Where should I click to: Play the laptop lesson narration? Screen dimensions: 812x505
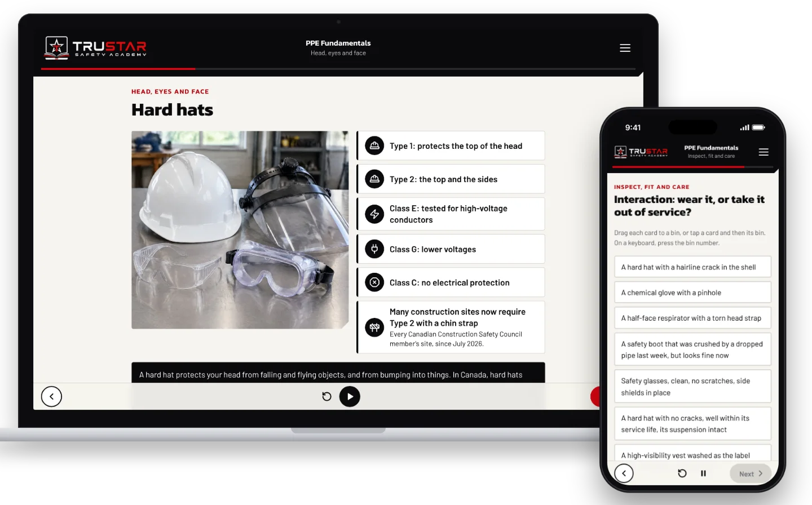point(350,396)
